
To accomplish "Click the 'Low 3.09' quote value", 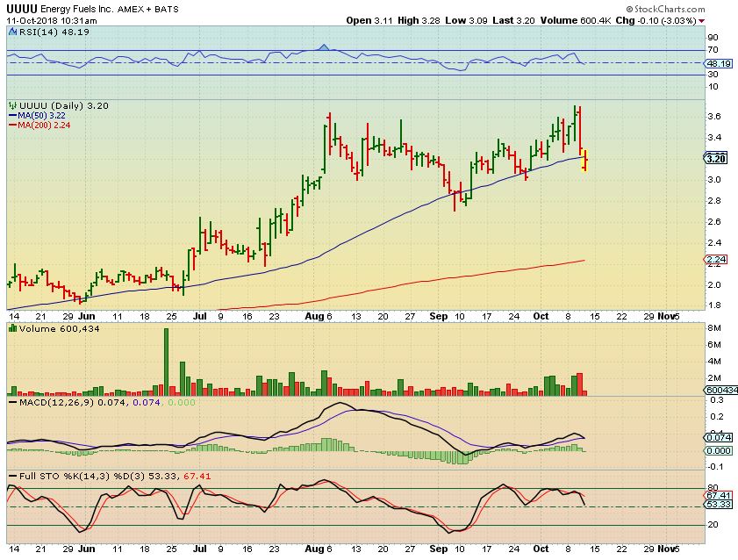I will tap(466, 21).
